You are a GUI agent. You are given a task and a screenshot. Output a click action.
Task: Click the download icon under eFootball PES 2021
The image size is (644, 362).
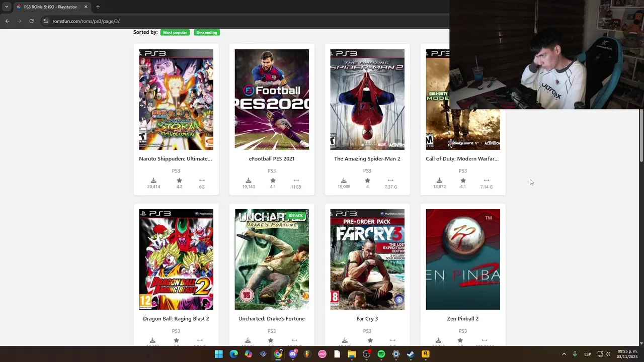249,180
